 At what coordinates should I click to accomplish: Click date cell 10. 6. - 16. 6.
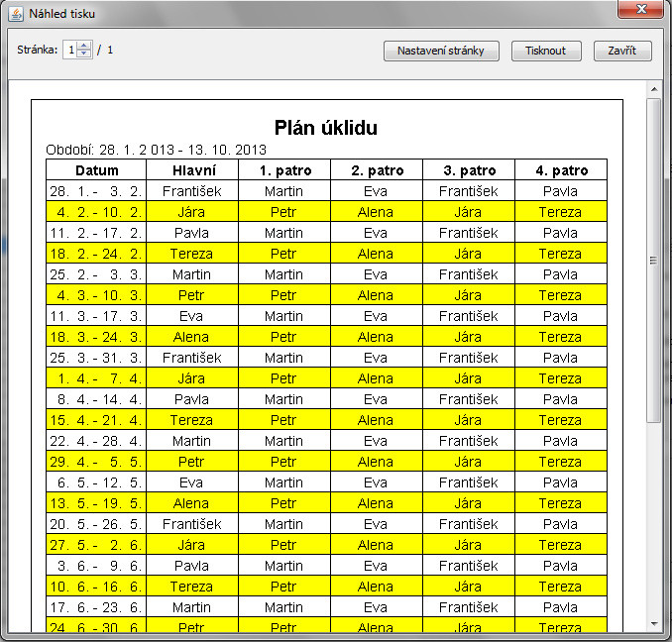tap(96, 587)
